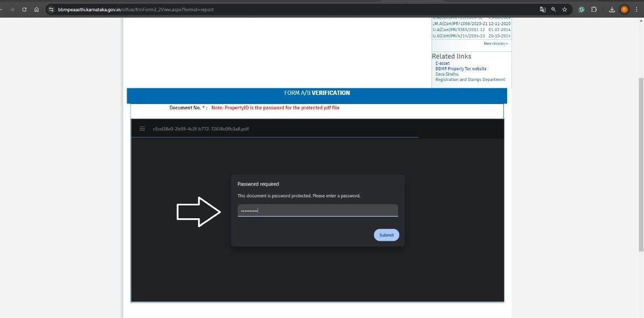This screenshot has width=644, height=318.
Task: Submit the PDF password
Action: click(386, 235)
